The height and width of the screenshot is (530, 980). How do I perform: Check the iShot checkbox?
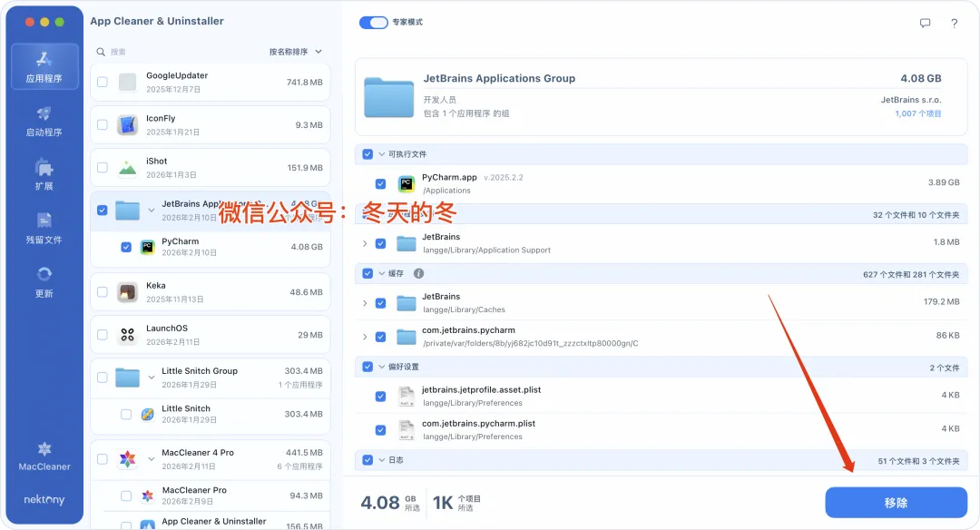tap(103, 168)
